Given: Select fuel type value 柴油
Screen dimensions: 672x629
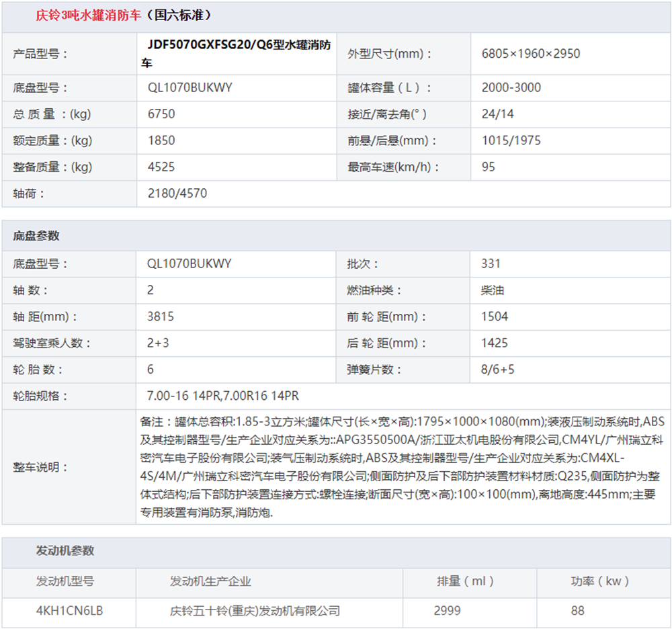Looking at the screenshot, I should click(x=492, y=290).
